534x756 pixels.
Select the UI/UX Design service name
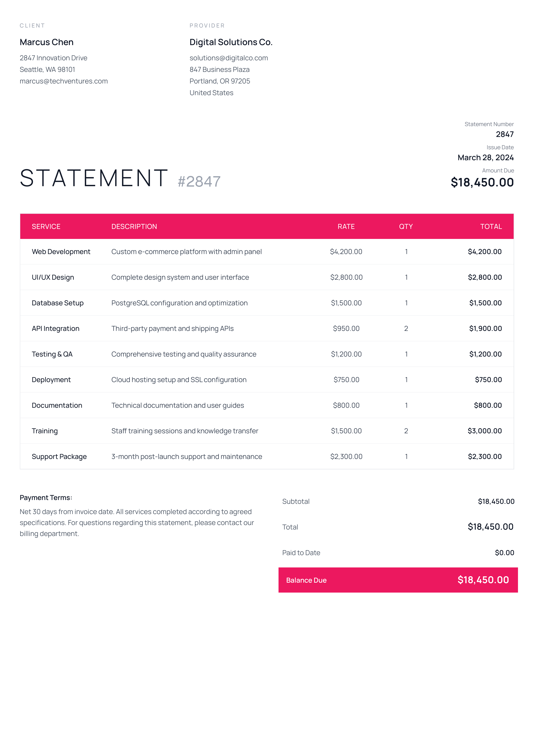tap(53, 277)
